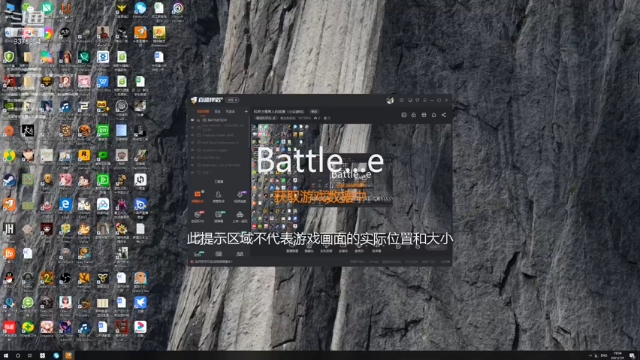
Task: Open the Steam desktop shortcut
Action: pyautogui.click(x=9, y=180)
